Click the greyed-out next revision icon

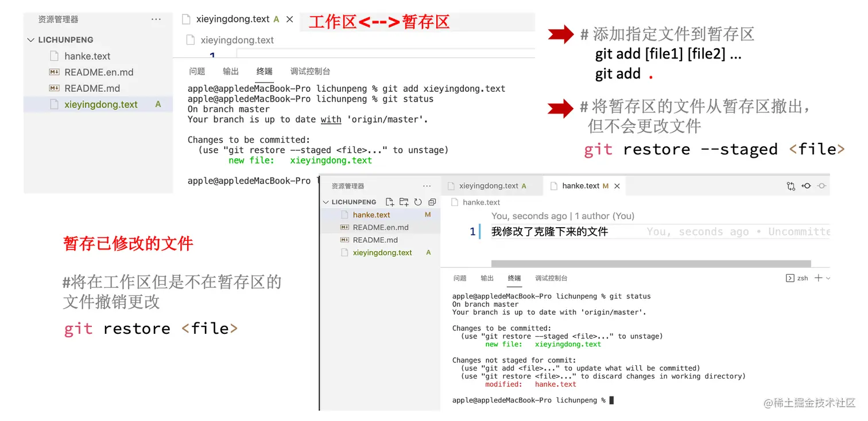822,186
